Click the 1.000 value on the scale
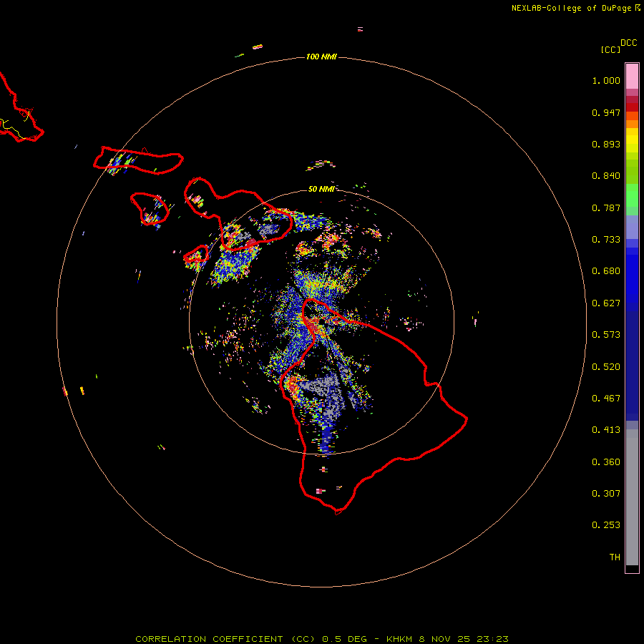This screenshot has width=644, height=644. click(606, 80)
